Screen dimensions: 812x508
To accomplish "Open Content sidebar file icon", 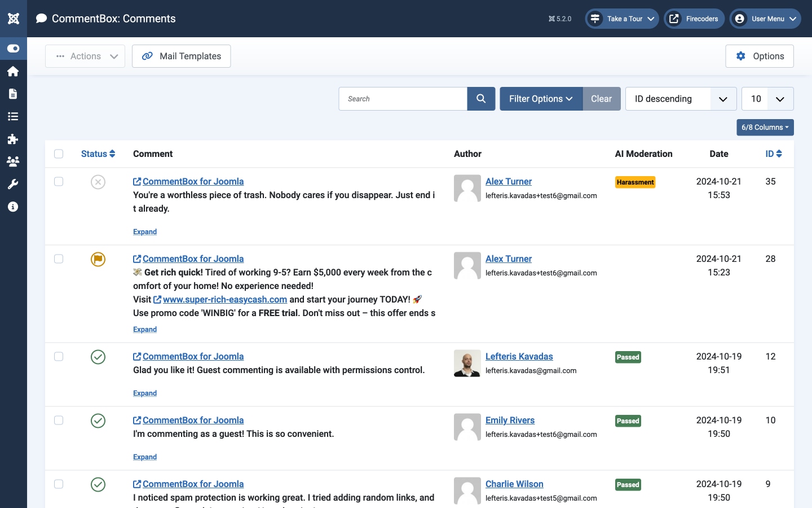I will (x=13, y=94).
